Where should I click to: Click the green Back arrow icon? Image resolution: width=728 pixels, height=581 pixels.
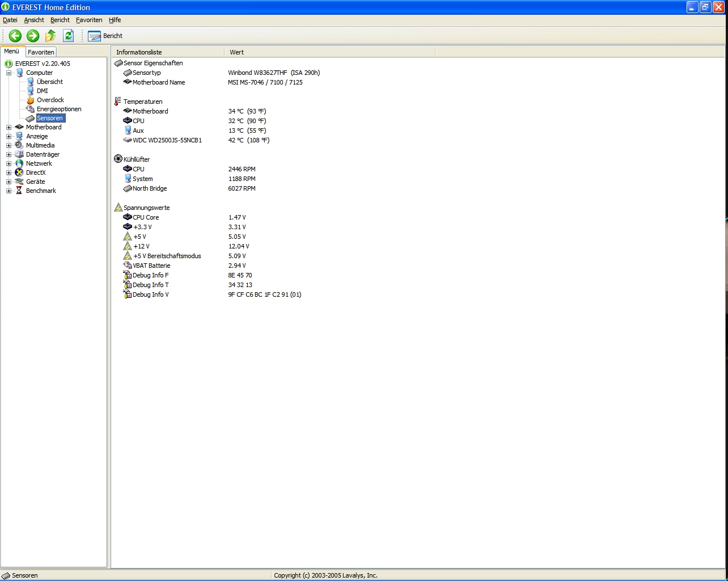pos(15,36)
